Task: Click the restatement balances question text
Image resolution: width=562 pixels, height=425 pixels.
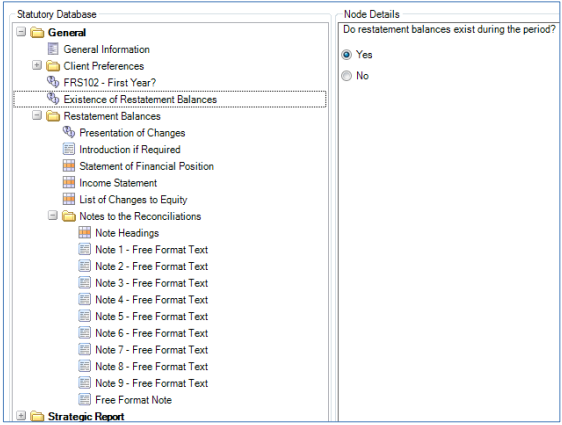Action: [449, 29]
